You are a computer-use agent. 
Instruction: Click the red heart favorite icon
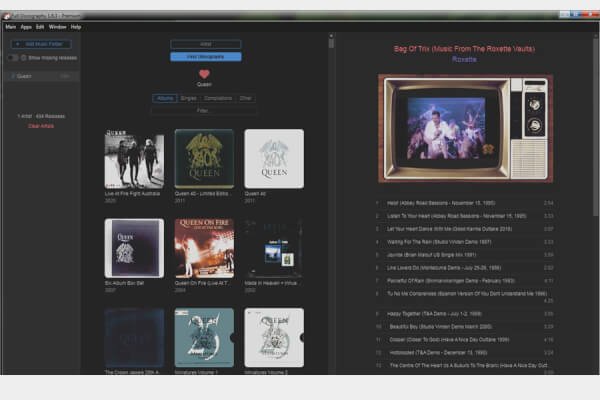[x=204, y=74]
